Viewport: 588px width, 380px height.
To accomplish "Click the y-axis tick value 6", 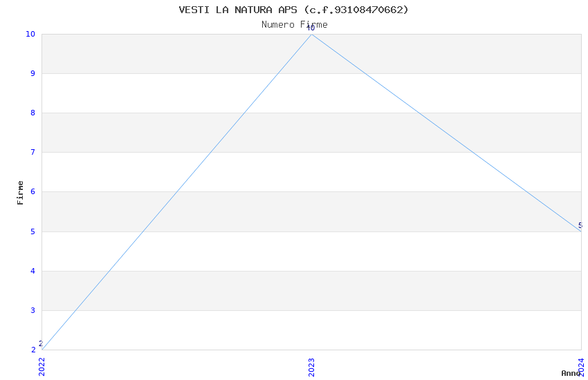I will [x=33, y=191].
